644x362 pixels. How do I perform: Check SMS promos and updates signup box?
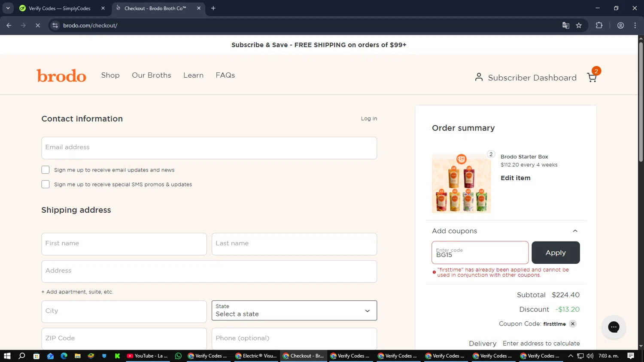coord(46,184)
